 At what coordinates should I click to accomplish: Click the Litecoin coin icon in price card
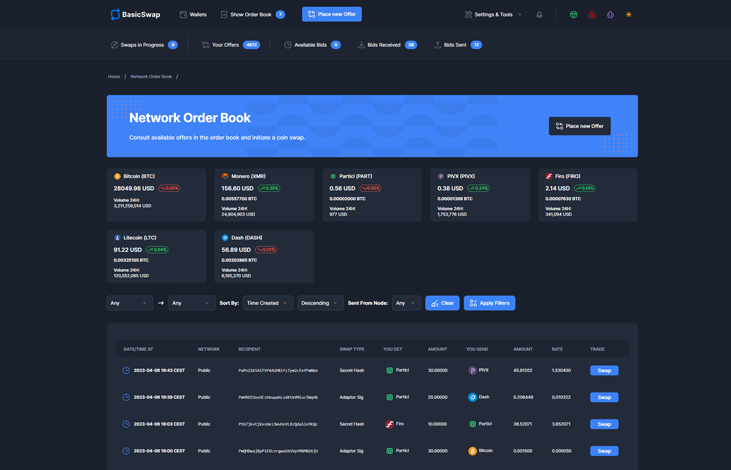tap(117, 238)
